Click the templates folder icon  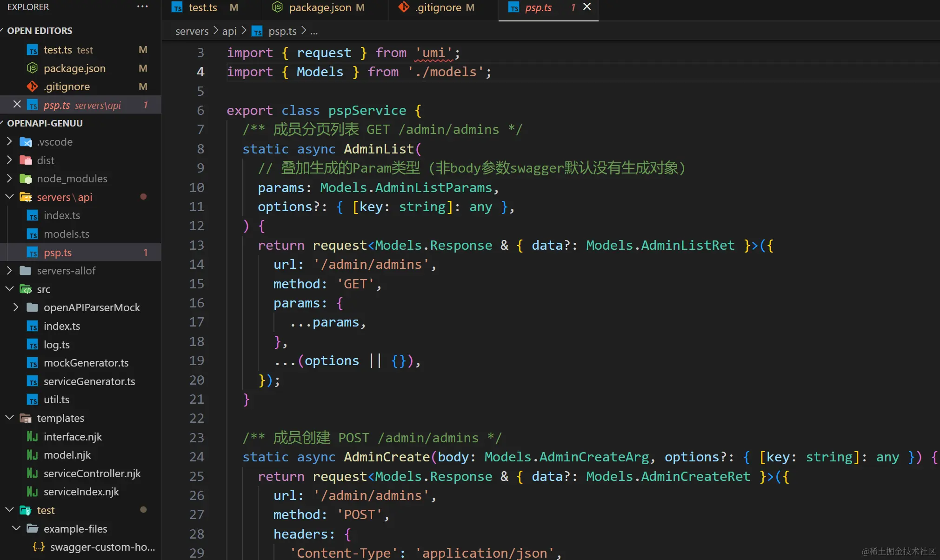point(26,418)
